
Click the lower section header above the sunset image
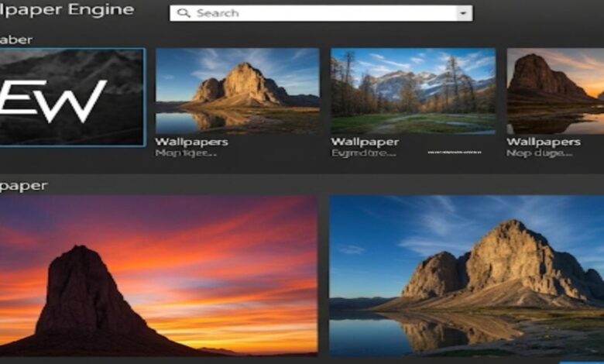[x=23, y=186]
